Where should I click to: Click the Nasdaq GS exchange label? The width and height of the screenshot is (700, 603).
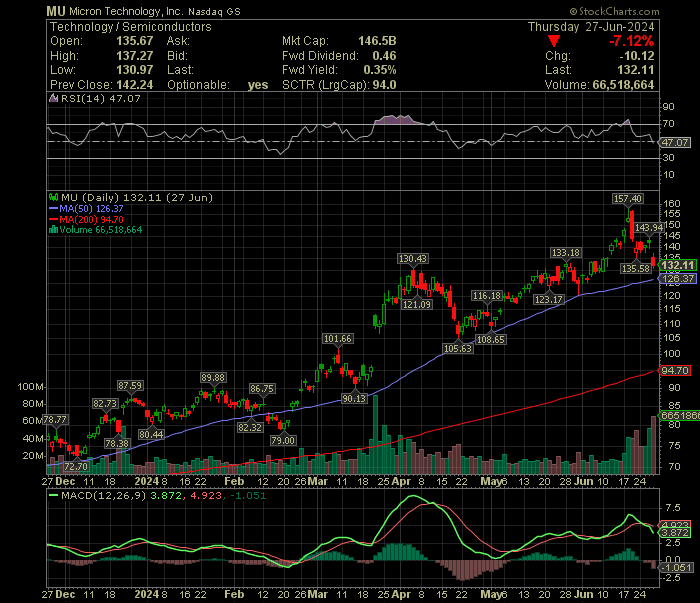[x=214, y=12]
